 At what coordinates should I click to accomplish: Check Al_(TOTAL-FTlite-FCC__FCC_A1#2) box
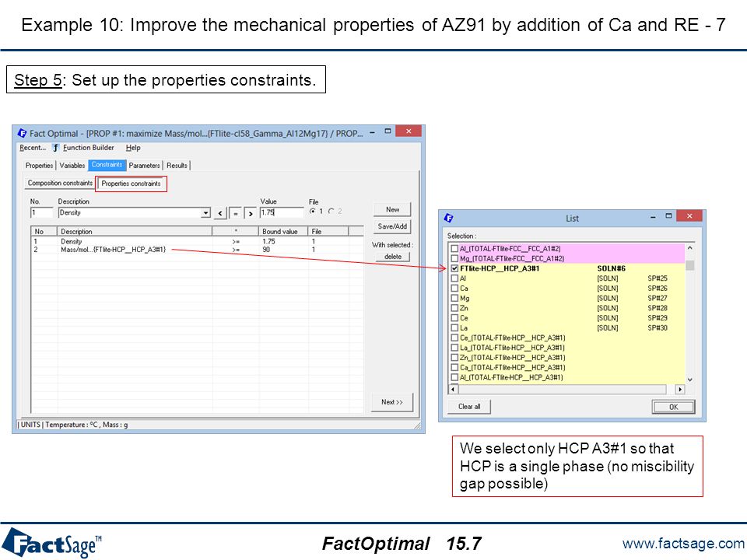[454, 249]
